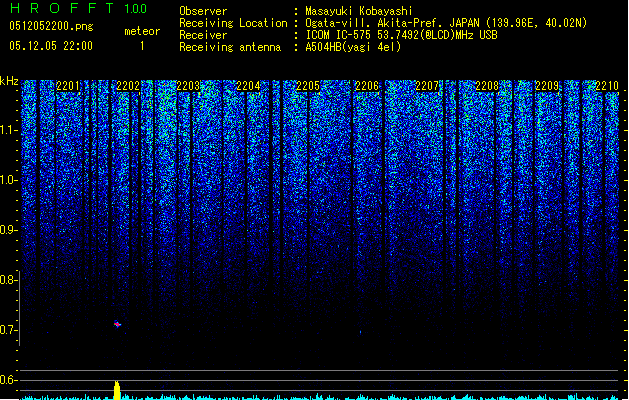
Task: Click the 1.1 kHz axis tick label
Action: (8, 130)
